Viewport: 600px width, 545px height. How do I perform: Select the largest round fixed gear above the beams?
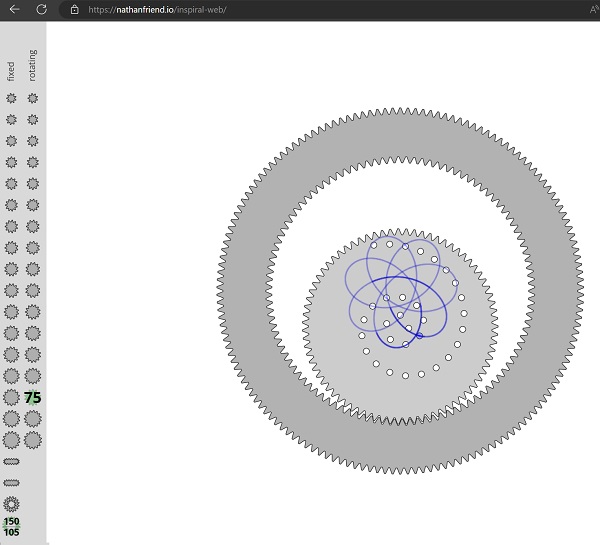(11, 440)
